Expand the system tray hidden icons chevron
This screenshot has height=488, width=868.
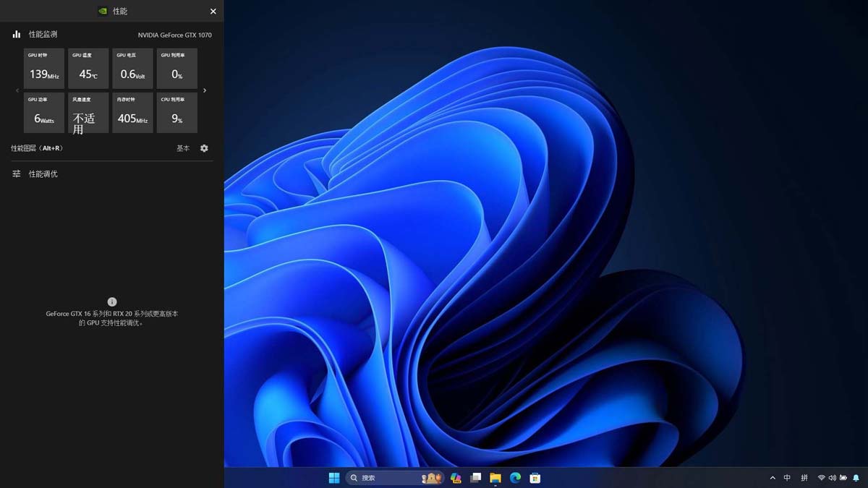click(x=773, y=478)
